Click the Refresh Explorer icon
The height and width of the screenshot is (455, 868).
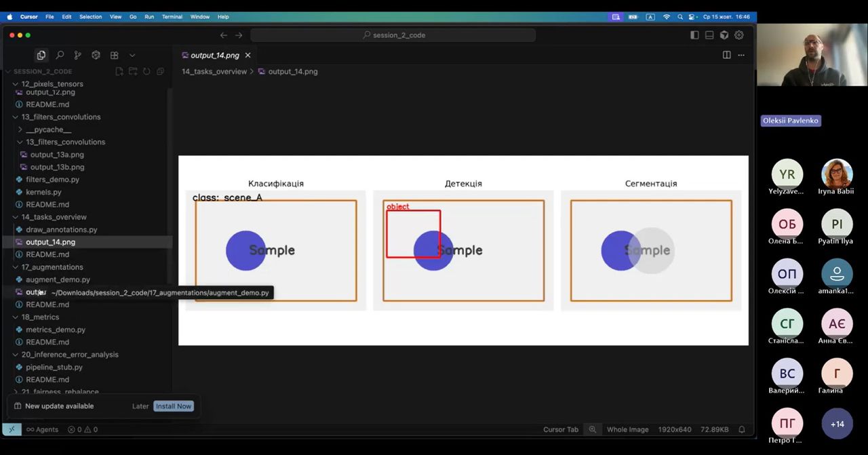point(146,71)
